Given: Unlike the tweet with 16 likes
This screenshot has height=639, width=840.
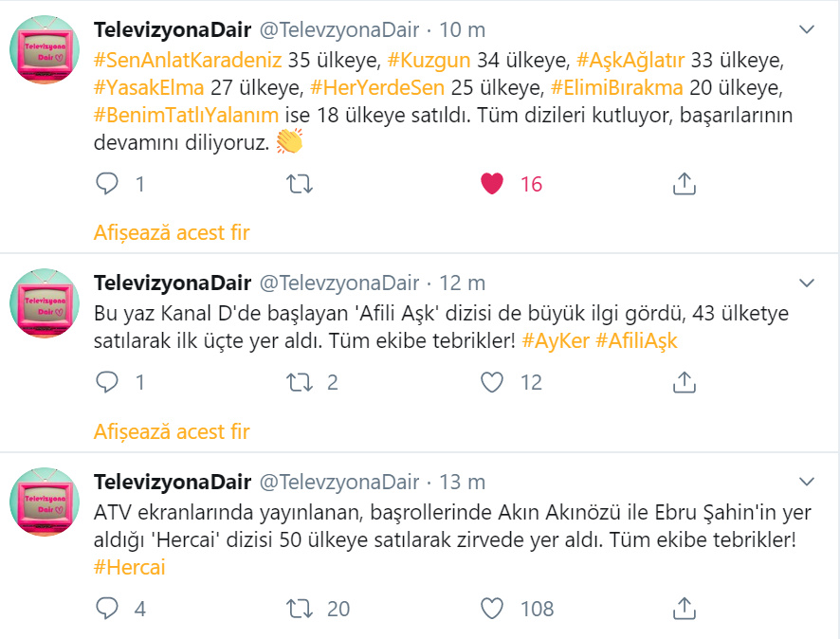Looking at the screenshot, I should (x=492, y=184).
